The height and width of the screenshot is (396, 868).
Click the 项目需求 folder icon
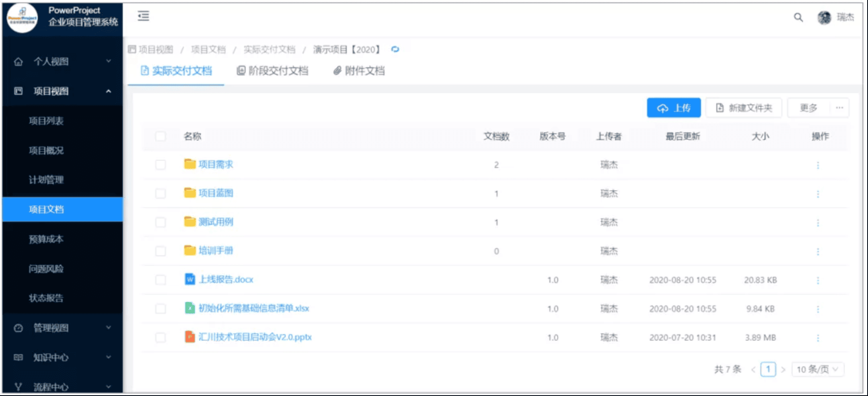(189, 164)
